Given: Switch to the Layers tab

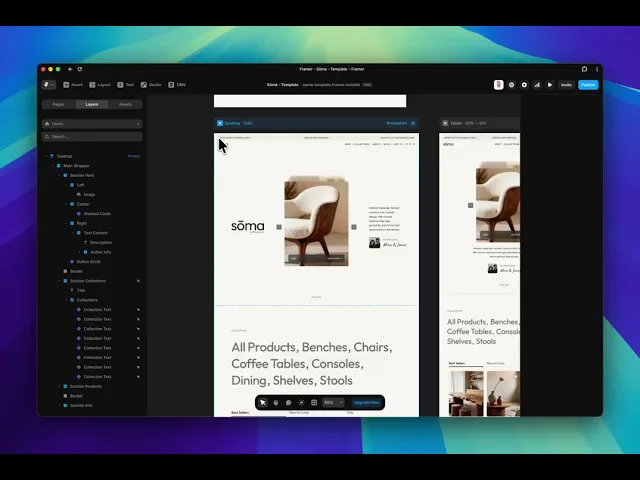Looking at the screenshot, I should coord(92,104).
